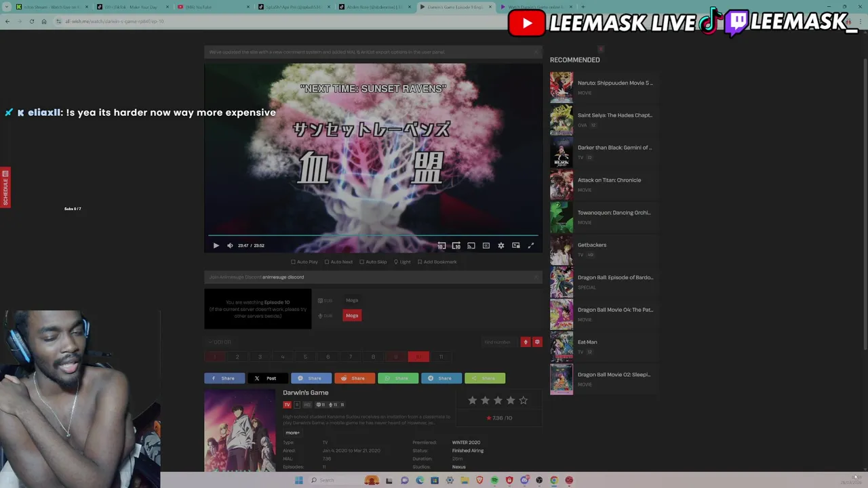Open Saint Seiya: The Hades Chapter recommendation
The image size is (868, 488).
602,119
